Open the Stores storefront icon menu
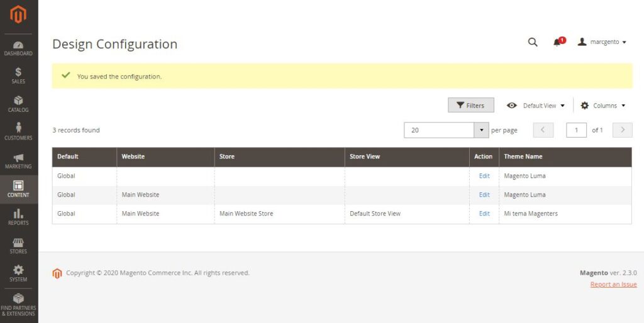 (x=18, y=245)
